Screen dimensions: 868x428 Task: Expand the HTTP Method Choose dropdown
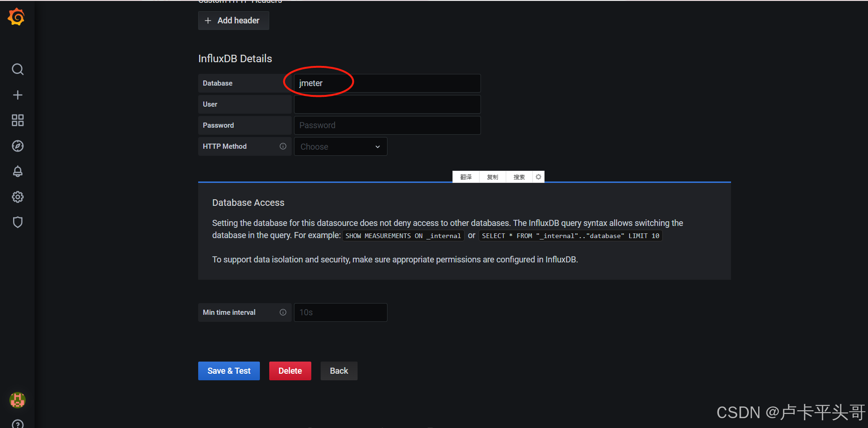(x=340, y=146)
